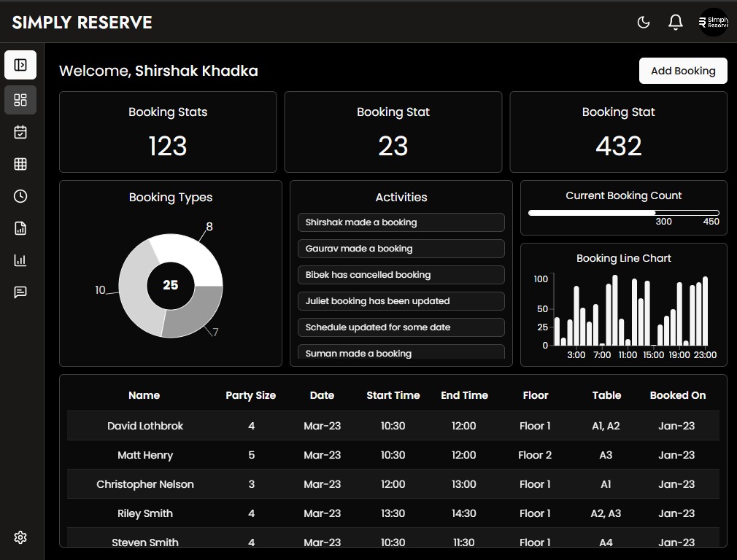Open the bar chart analytics icon
The width and height of the screenshot is (737, 560).
point(20,260)
